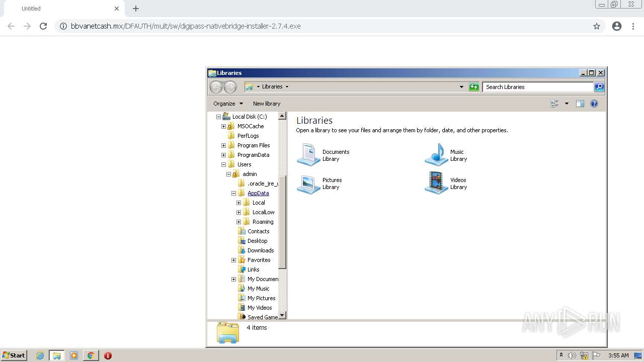This screenshot has width=644, height=362.
Task: Click the Chrome address bar URL
Action: (x=186, y=26)
